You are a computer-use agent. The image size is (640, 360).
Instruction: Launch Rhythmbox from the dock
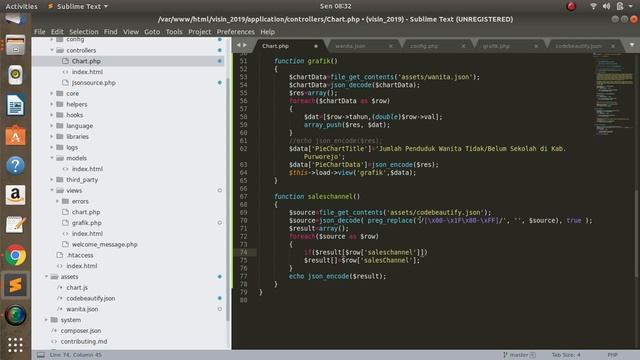16,75
